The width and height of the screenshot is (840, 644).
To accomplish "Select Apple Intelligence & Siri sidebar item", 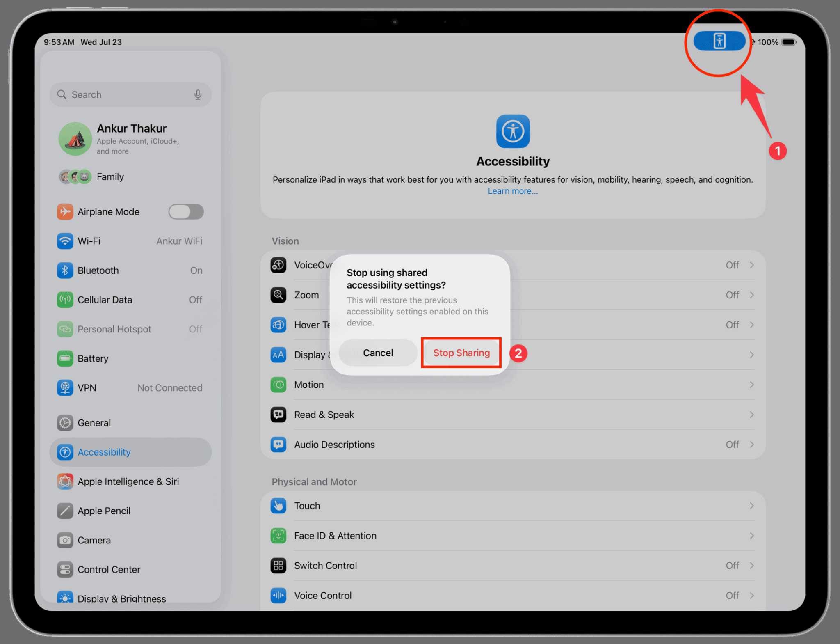I will coord(128,481).
